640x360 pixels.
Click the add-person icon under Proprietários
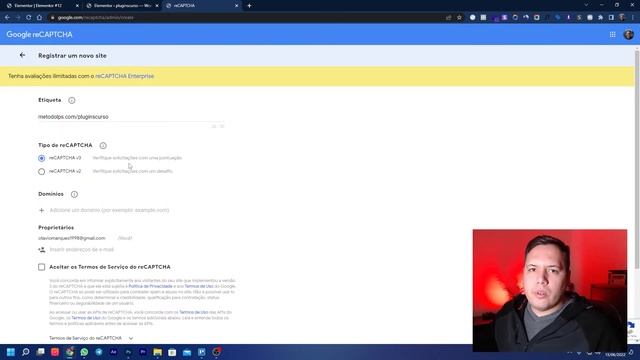[42, 249]
